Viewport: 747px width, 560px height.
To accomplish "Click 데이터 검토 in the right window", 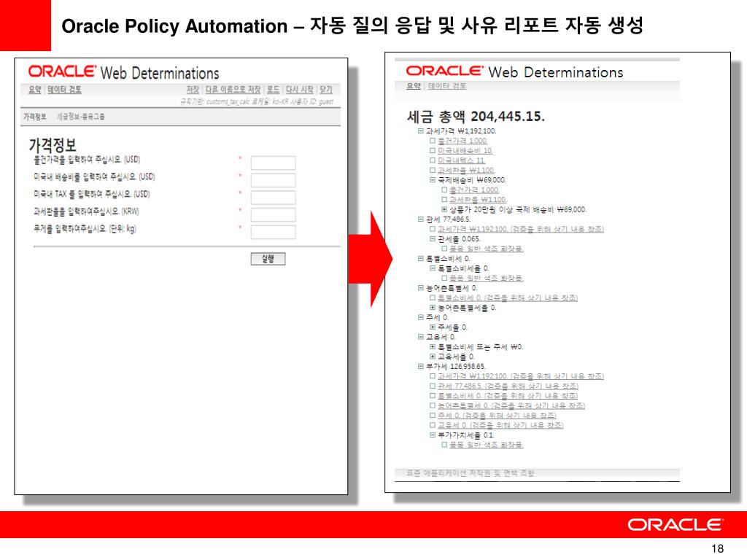I will 447,86.
